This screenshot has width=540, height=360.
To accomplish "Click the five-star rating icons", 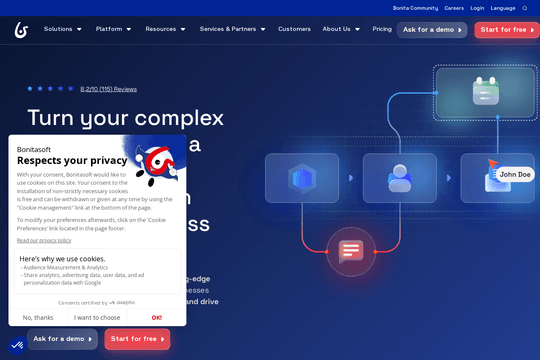I will (50, 89).
